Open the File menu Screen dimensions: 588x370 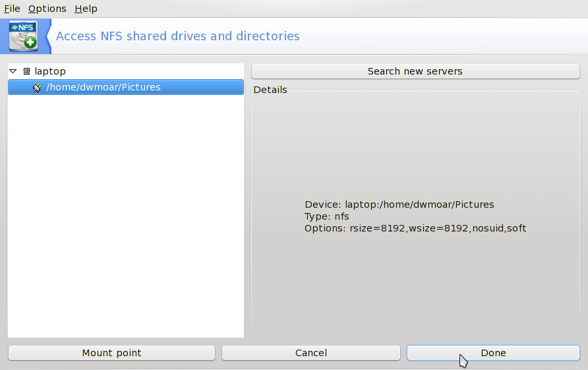12,9
